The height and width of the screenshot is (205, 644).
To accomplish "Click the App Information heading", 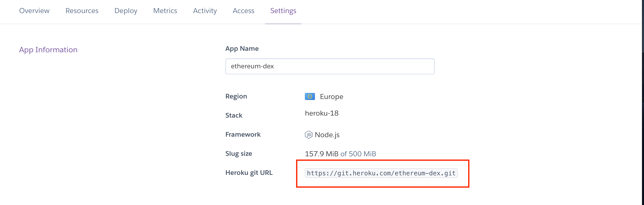I will (x=48, y=50).
